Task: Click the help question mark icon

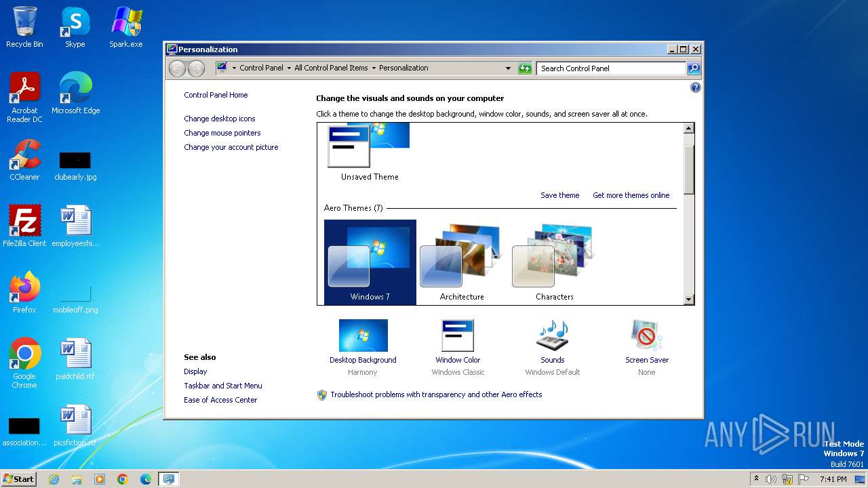Action: point(695,87)
